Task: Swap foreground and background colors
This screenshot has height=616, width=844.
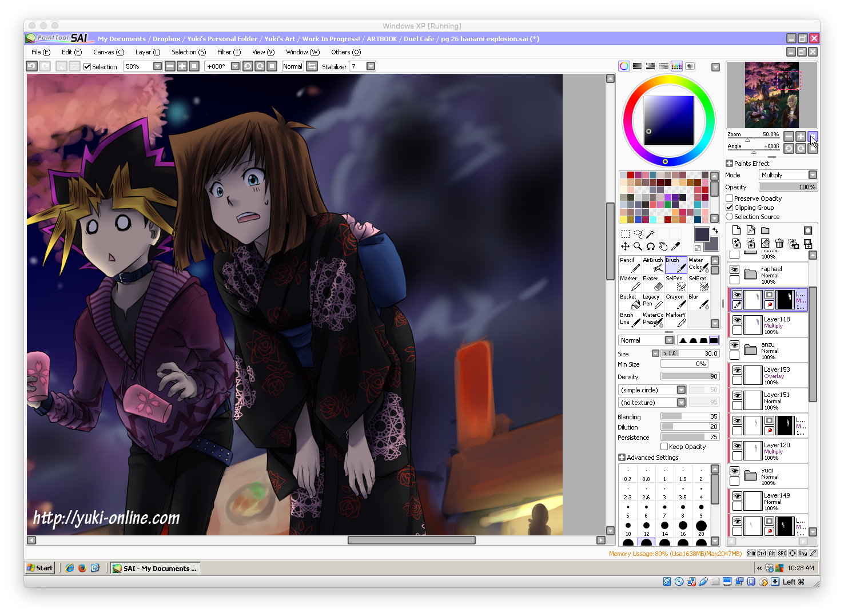Action: 715,231
